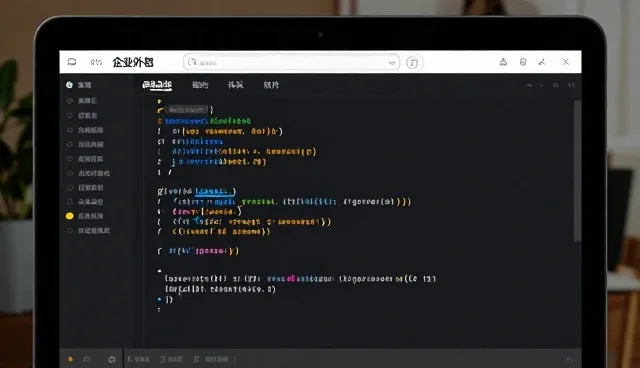Image resolution: width=640 pixels, height=368 pixels.
Task: Select the active underlined first tab
Action: click(x=157, y=85)
